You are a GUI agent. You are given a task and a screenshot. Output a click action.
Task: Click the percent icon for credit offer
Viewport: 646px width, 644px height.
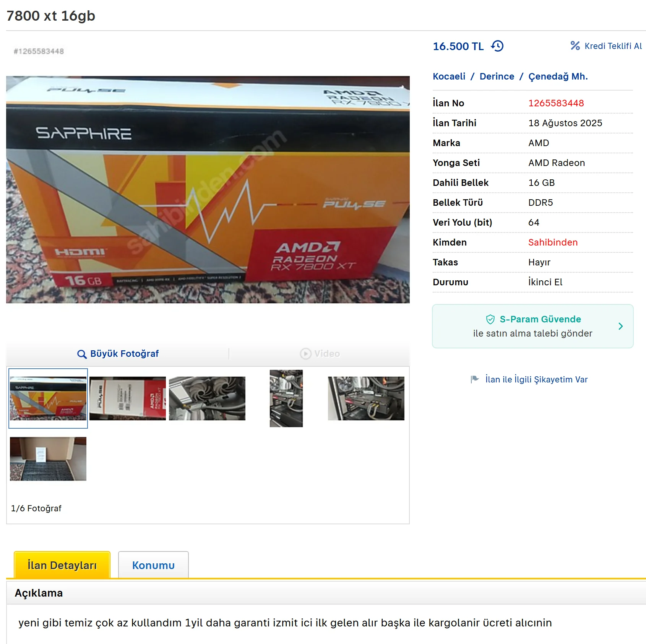(575, 46)
